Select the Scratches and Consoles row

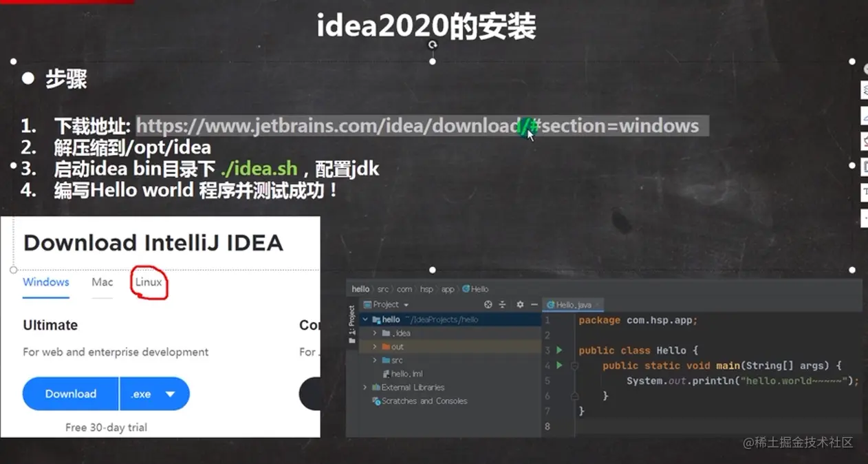[x=444, y=401]
